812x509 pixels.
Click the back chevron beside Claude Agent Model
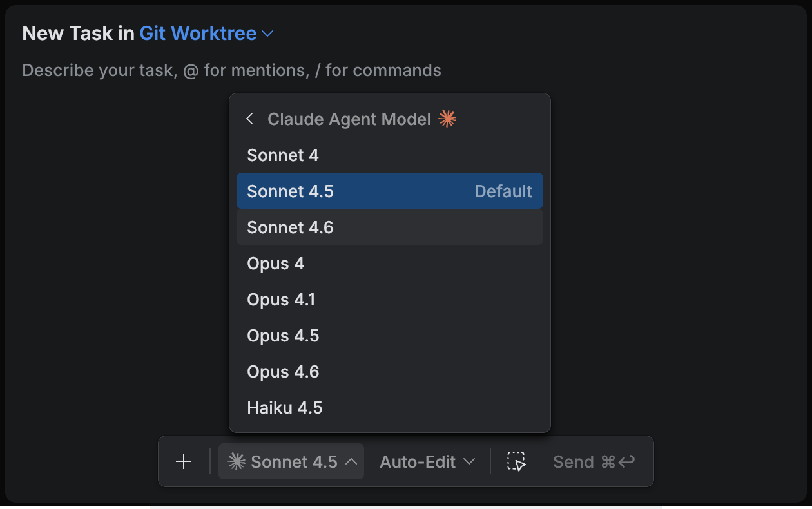click(x=249, y=119)
